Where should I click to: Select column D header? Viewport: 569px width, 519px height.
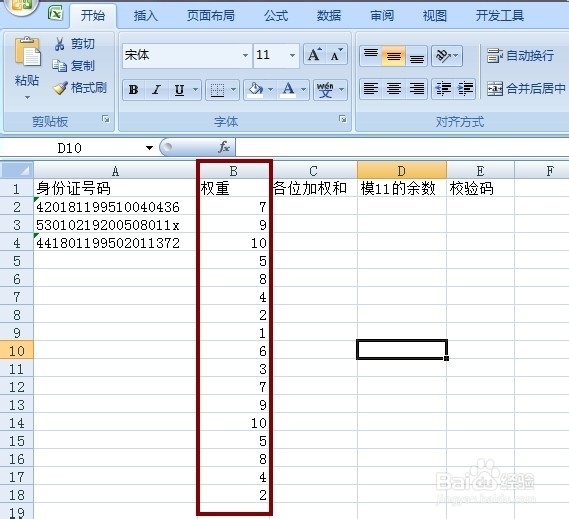pos(402,171)
